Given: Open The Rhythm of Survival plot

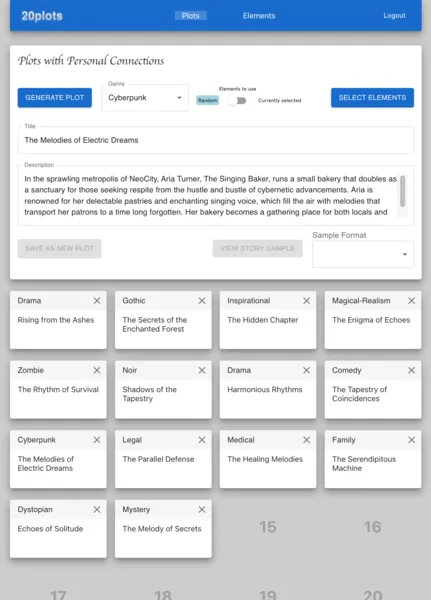Looking at the screenshot, I should coord(58,390).
